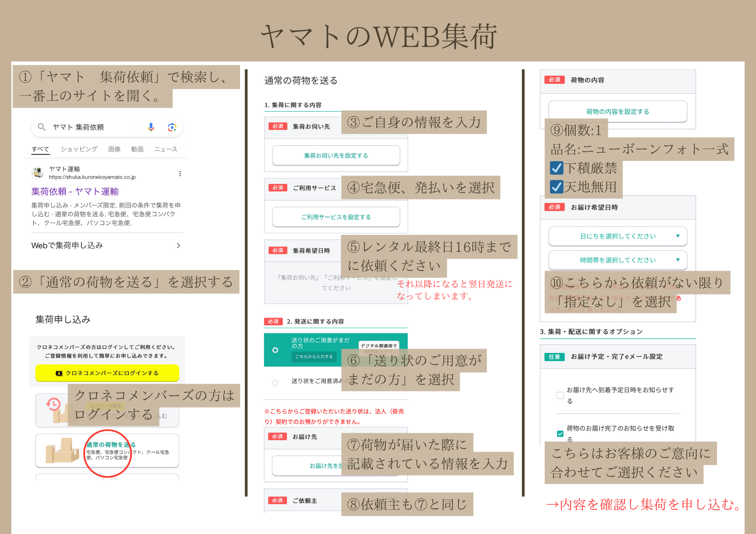756x534 pixels.
Task: Click ご利用サービスを設定する button
Action: (x=336, y=217)
